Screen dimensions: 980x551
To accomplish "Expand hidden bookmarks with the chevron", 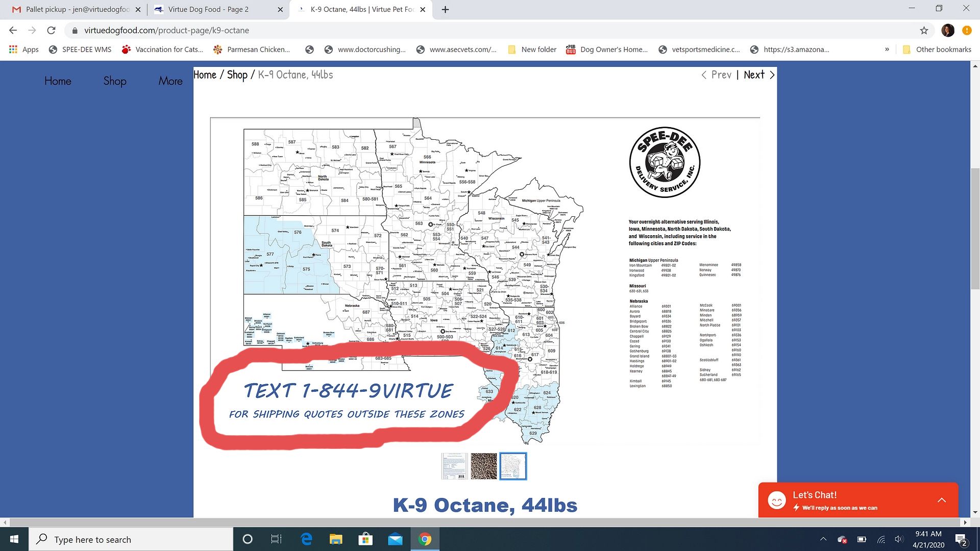I will click(x=887, y=49).
